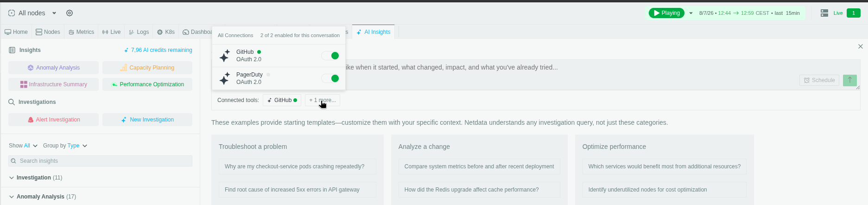Viewport: 868px width, 205px height.
Task: Click the AI credits sparkle icon
Action: (126, 50)
